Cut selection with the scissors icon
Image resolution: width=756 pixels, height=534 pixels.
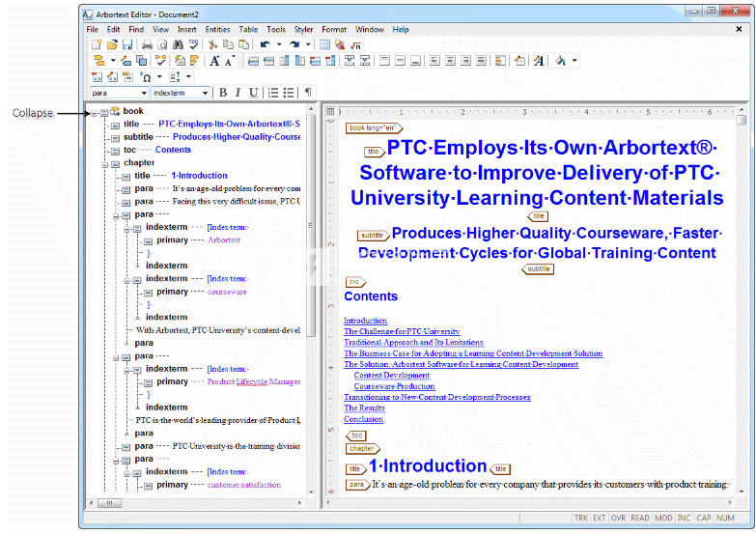point(212,44)
